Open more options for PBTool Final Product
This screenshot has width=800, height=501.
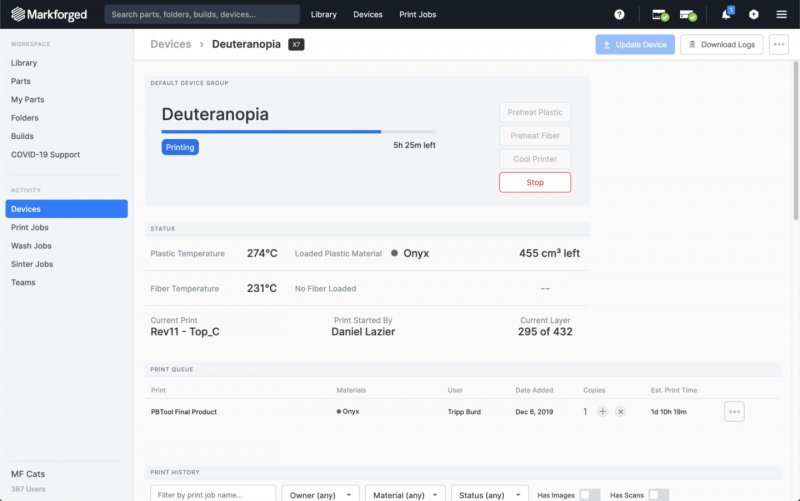tap(734, 411)
